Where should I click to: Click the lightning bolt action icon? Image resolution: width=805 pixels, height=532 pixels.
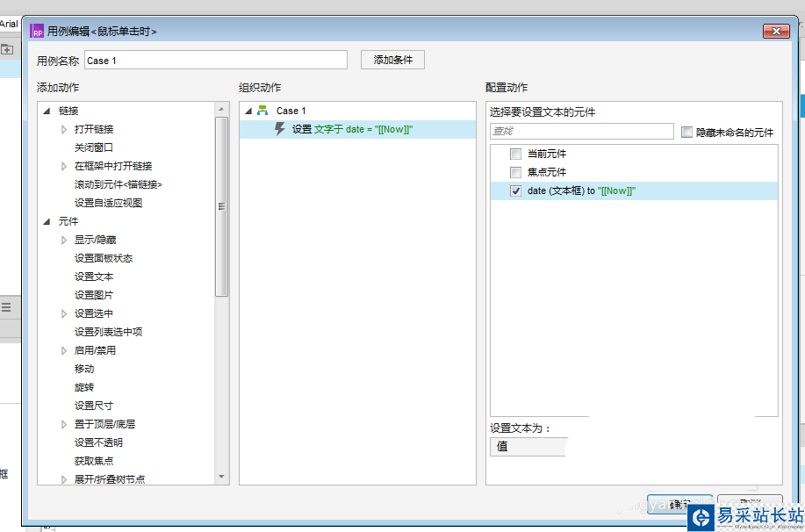pyautogui.click(x=280, y=129)
